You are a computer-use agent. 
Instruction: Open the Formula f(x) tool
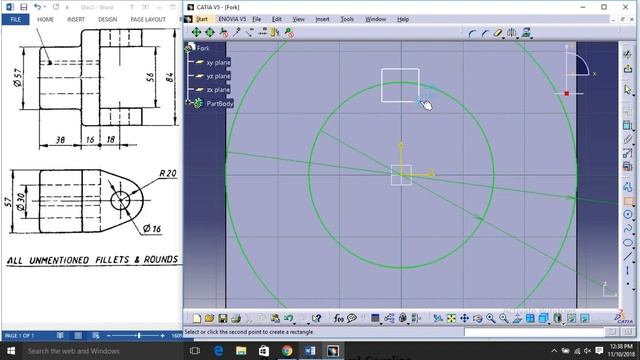[338, 318]
